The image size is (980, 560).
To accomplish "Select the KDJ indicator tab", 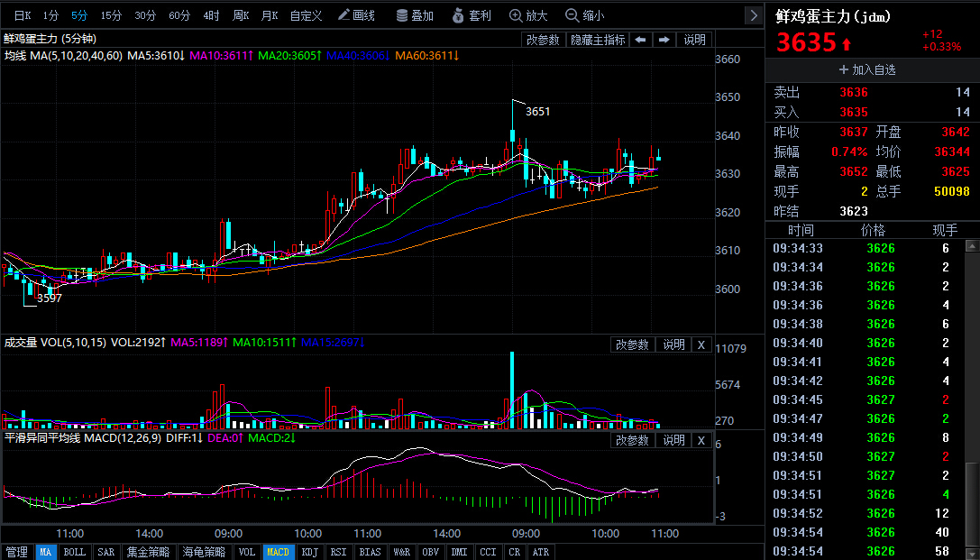I will click(309, 552).
